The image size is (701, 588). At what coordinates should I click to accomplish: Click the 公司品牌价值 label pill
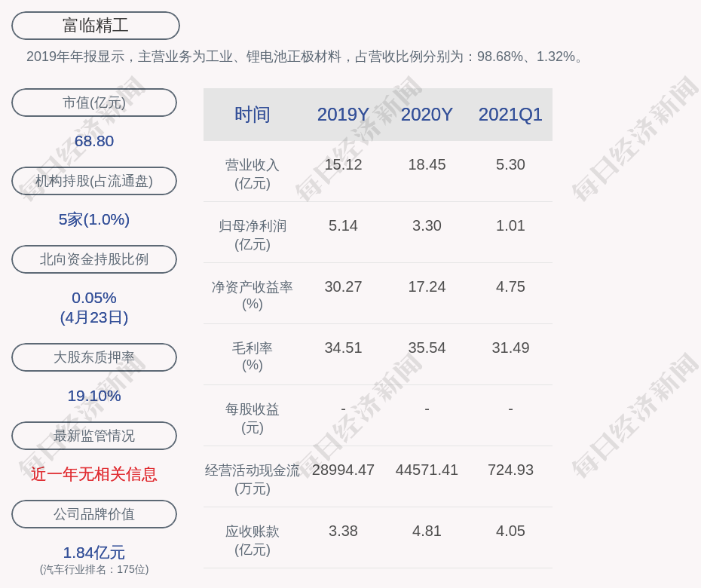pos(94,514)
